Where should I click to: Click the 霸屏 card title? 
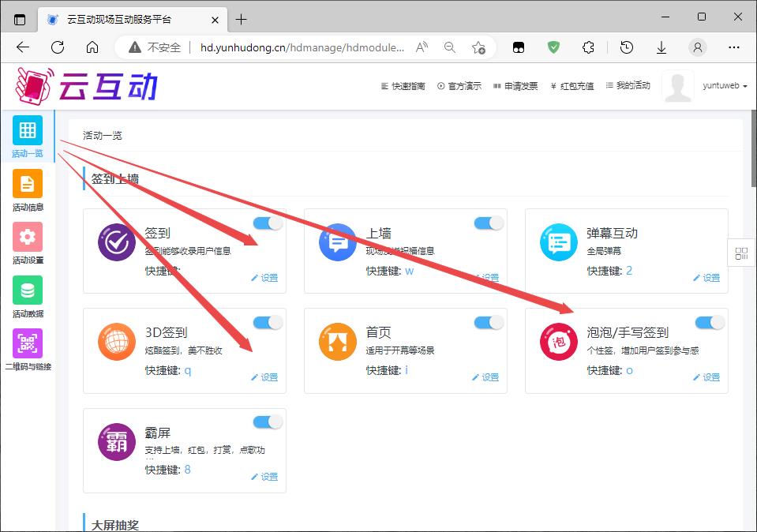coord(158,433)
